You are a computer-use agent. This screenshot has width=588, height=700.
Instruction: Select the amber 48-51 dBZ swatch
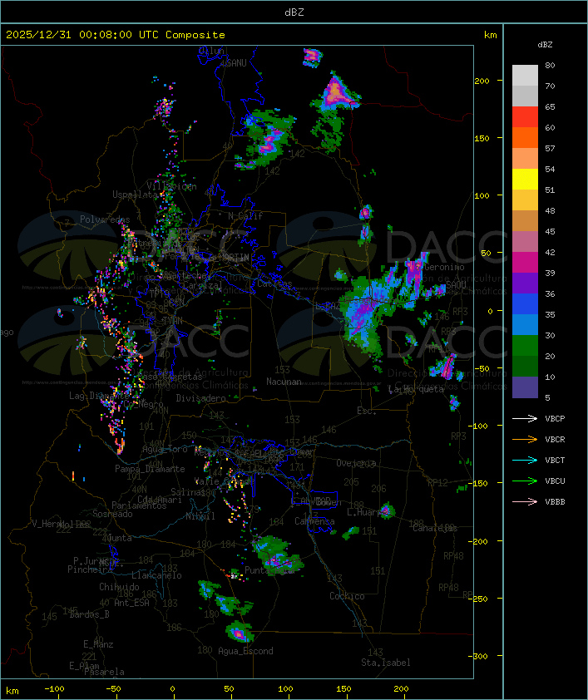coord(525,200)
